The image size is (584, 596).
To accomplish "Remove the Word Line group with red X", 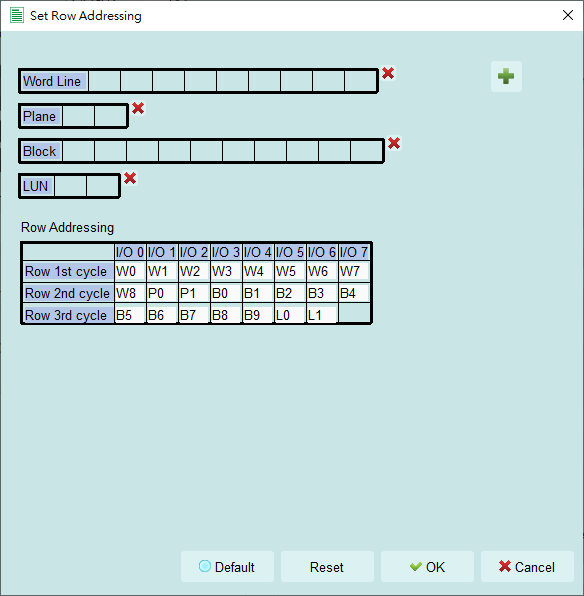I will (x=388, y=73).
